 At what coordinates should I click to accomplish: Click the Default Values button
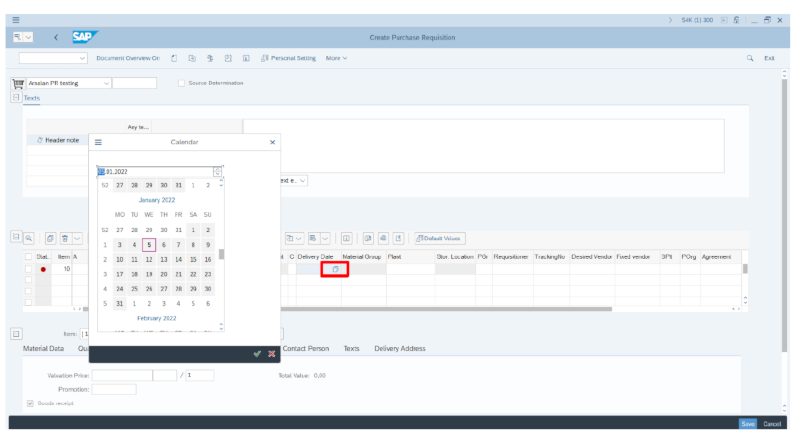coord(440,238)
